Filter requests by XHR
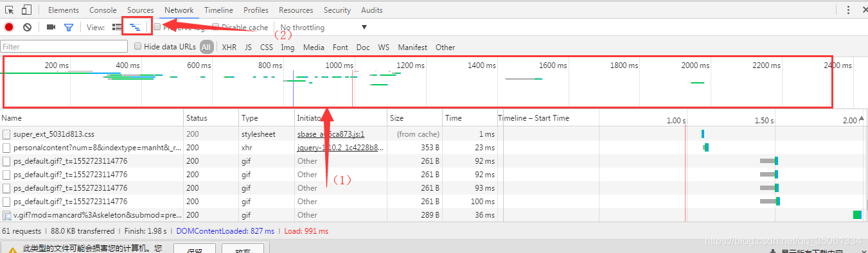 pyautogui.click(x=229, y=48)
